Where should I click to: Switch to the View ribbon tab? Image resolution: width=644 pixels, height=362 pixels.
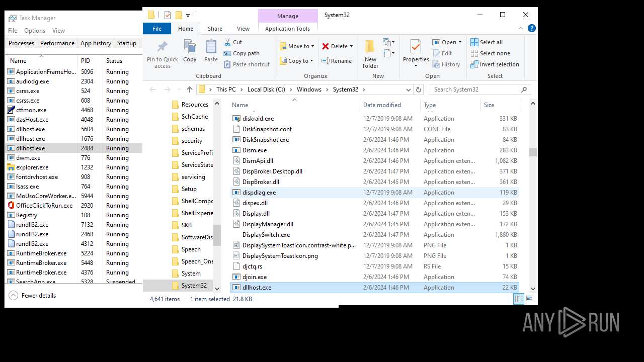click(x=243, y=29)
